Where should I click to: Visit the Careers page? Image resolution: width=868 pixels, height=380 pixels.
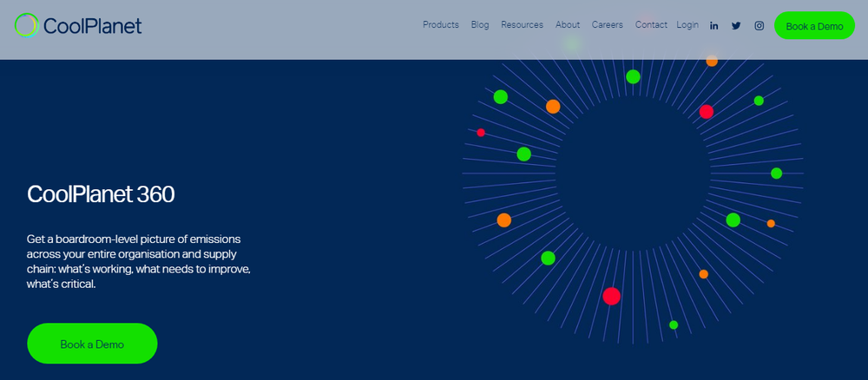tap(608, 25)
